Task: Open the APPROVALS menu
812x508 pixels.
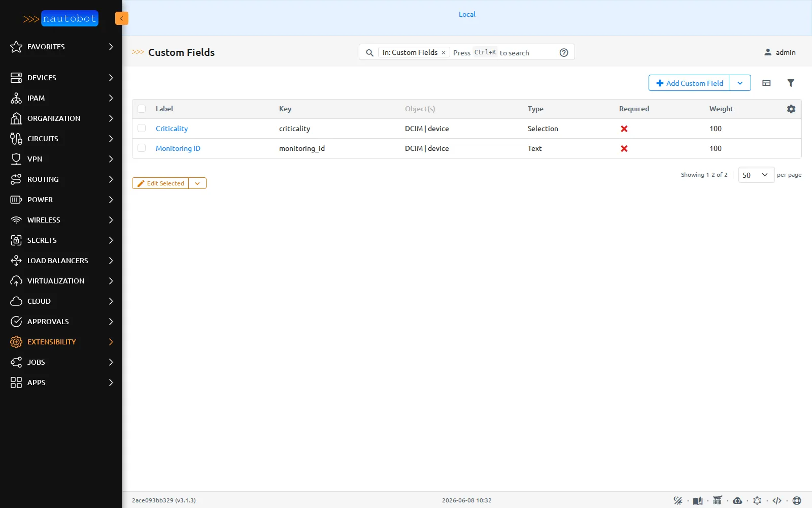Action: point(61,322)
